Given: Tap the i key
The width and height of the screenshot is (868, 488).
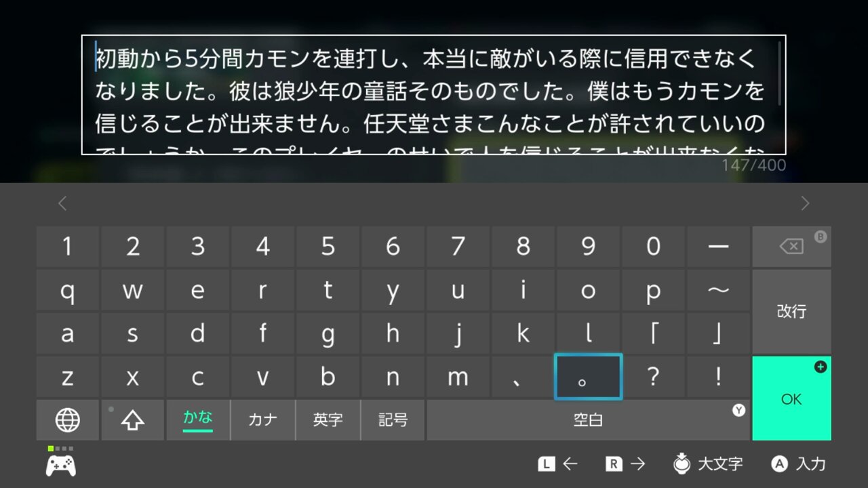Looking at the screenshot, I should [524, 290].
